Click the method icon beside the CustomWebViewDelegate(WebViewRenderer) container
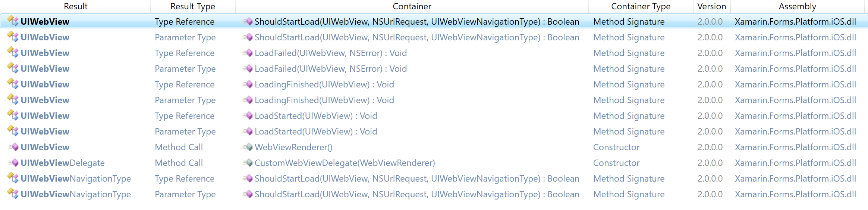This screenshot has height=210, width=868. [x=248, y=163]
